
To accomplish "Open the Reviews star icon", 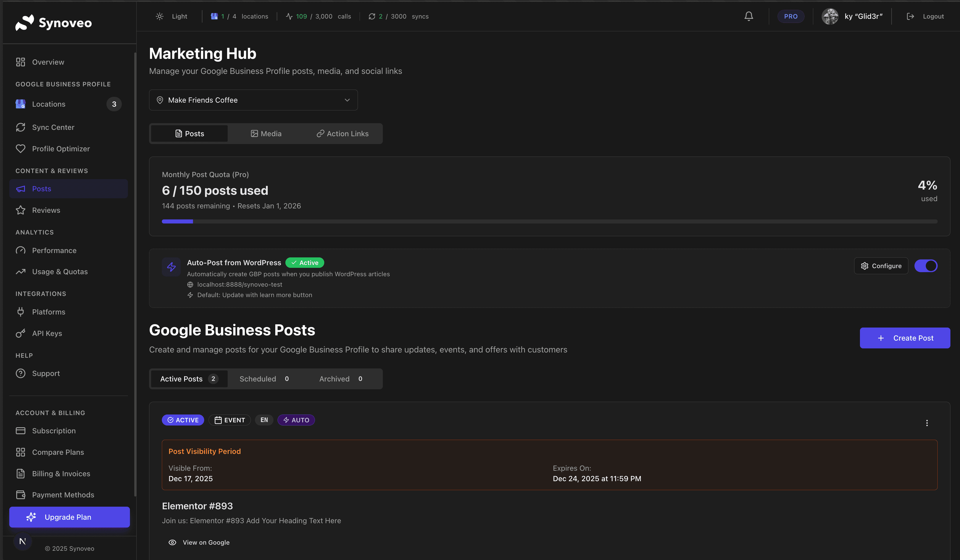I will pos(21,210).
